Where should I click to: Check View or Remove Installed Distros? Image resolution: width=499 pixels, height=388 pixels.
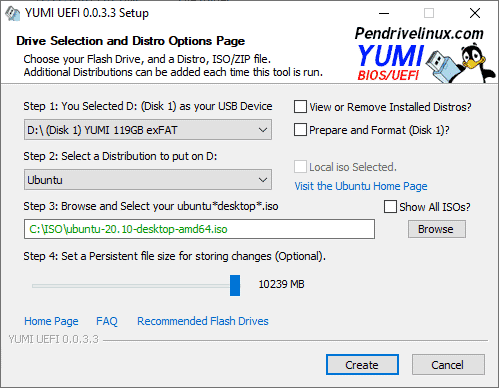pyautogui.click(x=300, y=107)
